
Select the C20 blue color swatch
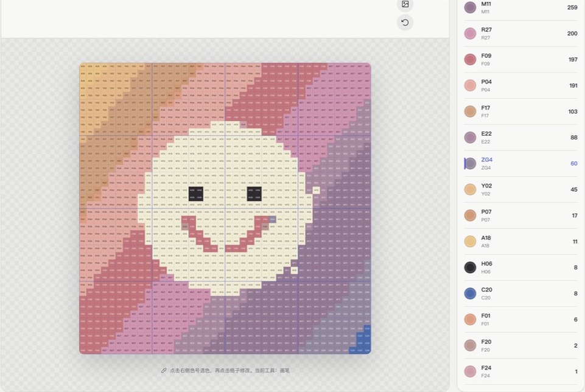(470, 293)
